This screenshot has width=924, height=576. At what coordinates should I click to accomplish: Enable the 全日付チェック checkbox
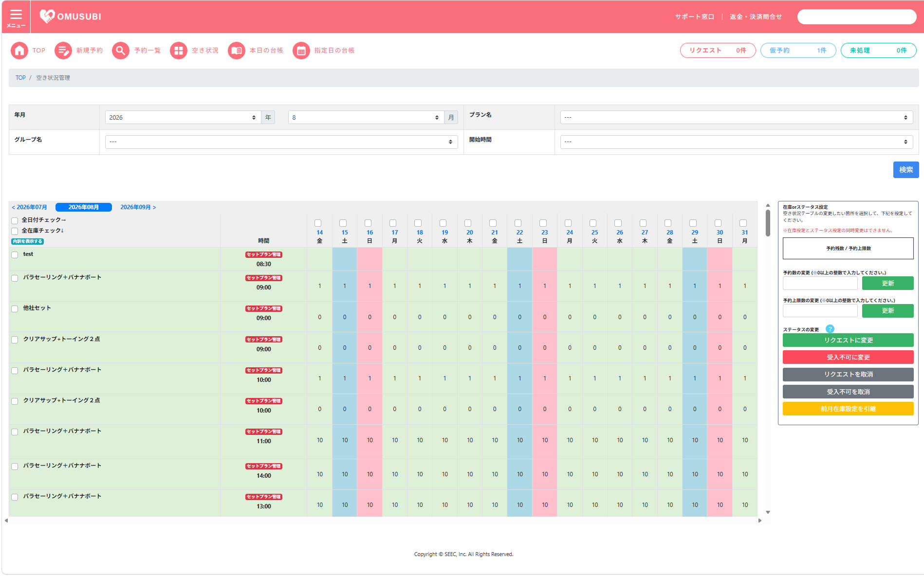point(15,220)
